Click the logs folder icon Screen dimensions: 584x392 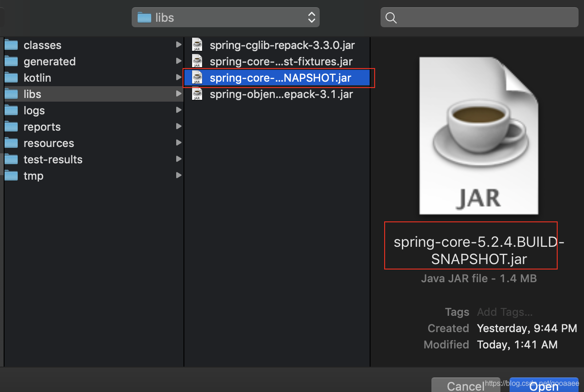[x=12, y=110]
